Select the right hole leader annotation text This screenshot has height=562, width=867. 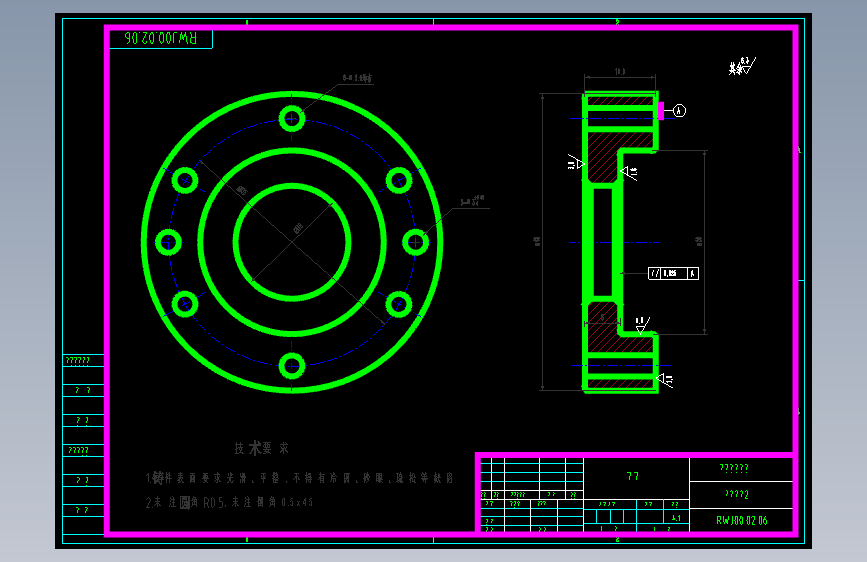473,201
